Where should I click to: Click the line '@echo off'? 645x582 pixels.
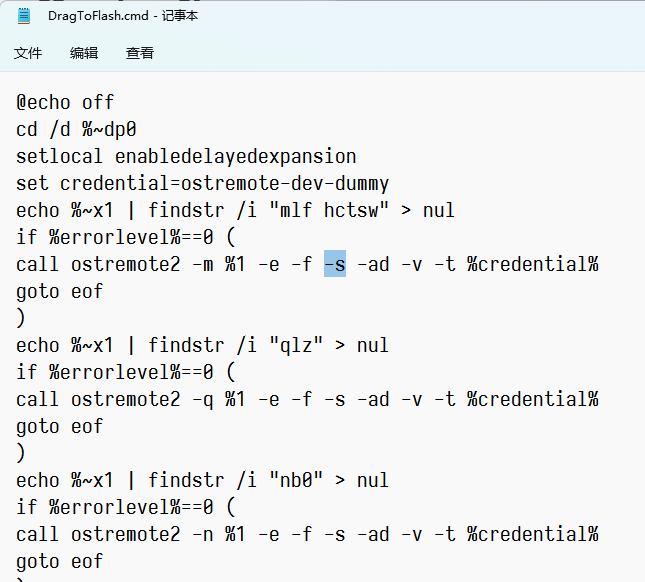[65, 102]
